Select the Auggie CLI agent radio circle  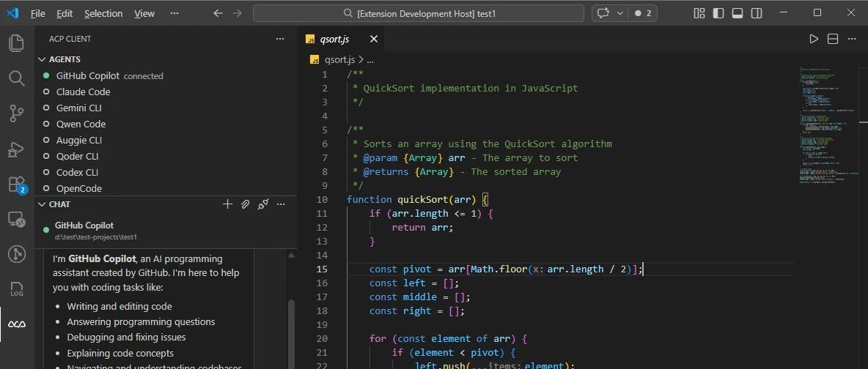pyautogui.click(x=46, y=140)
